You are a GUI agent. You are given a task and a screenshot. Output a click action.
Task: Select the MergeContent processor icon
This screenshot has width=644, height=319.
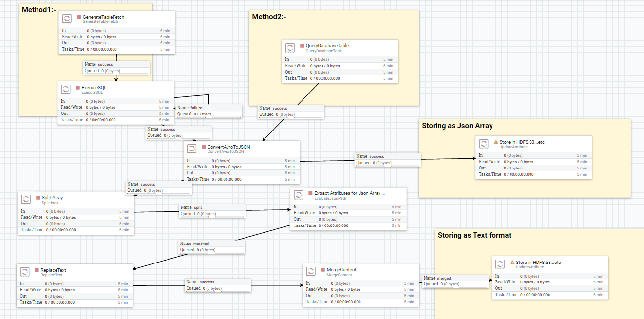pyautogui.click(x=310, y=272)
